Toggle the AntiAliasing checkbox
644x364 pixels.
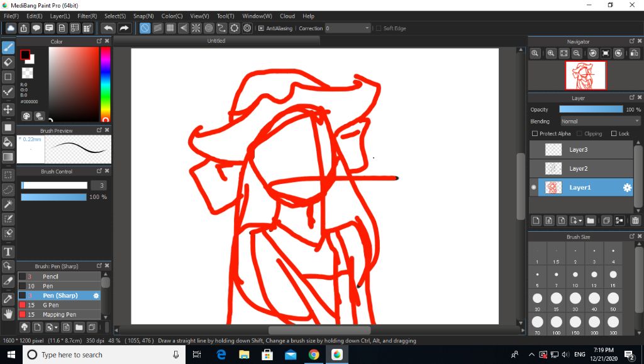tap(261, 28)
